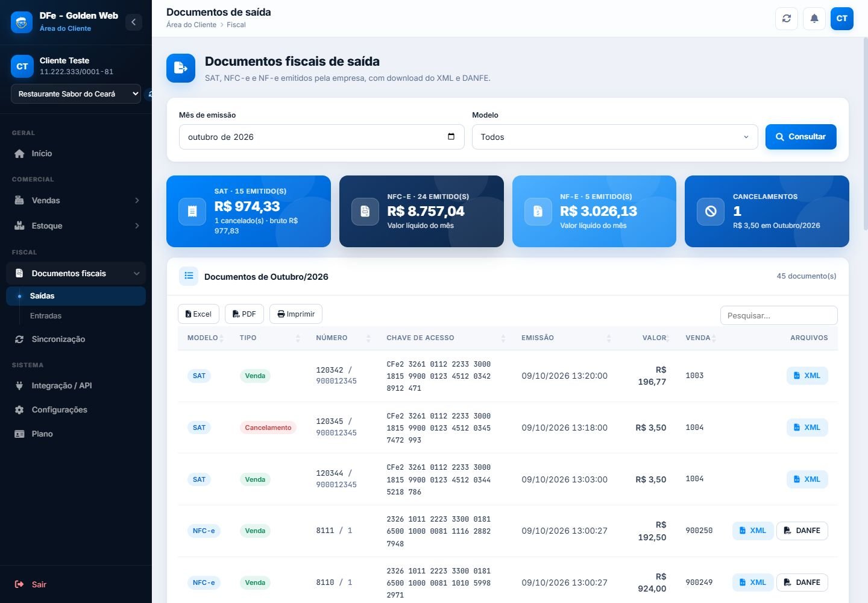Image resolution: width=868 pixels, height=603 pixels.
Task: Click the refresh icon in the top bar
Action: click(787, 19)
